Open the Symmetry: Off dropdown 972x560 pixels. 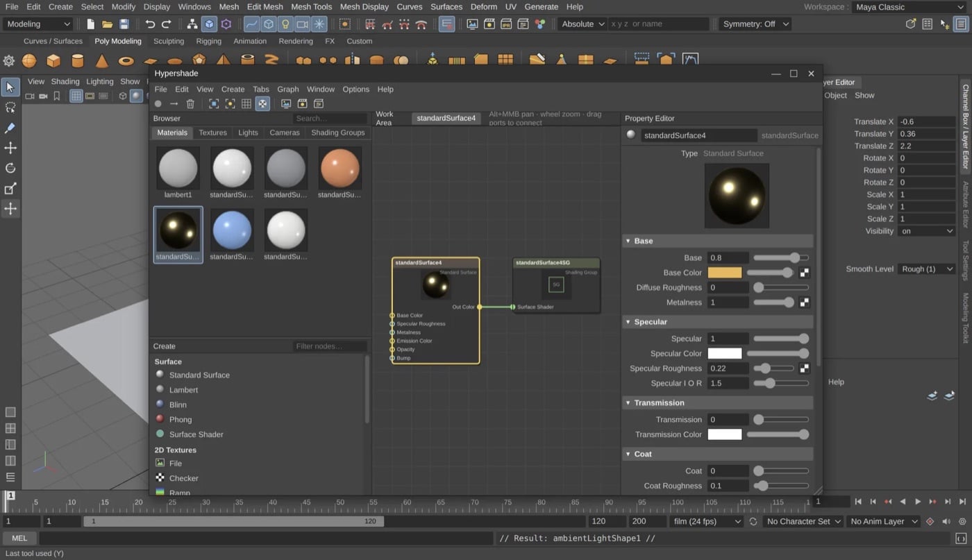(x=755, y=24)
